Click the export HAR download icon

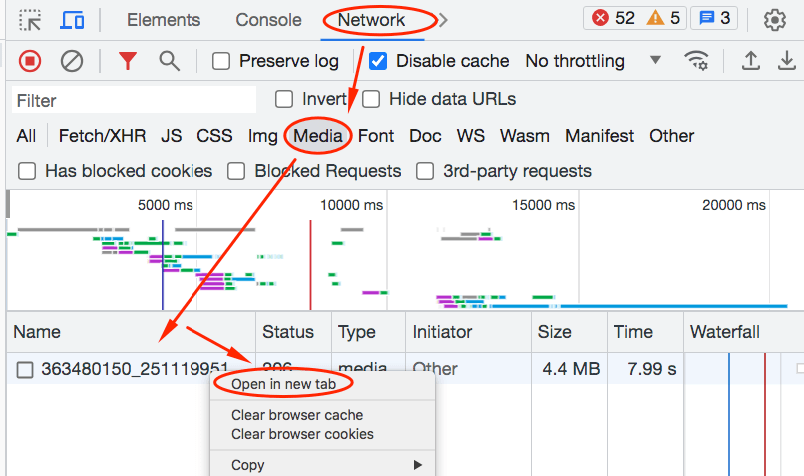tap(787, 61)
